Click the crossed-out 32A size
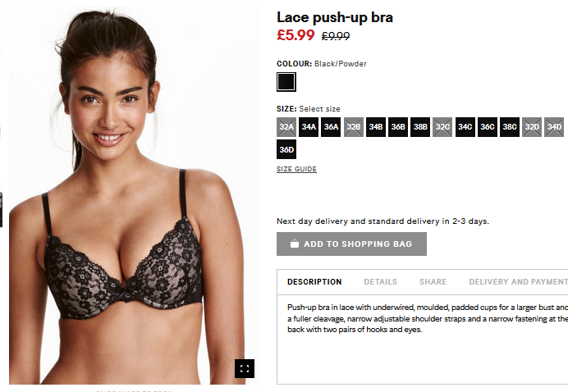 coord(286,127)
